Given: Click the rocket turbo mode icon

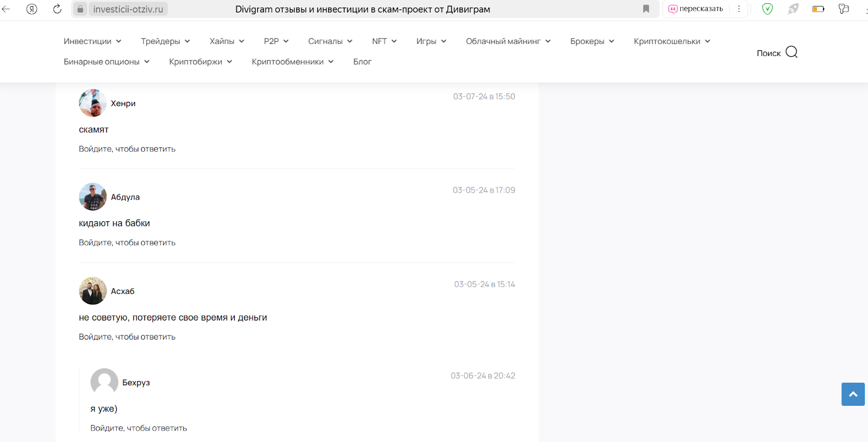Looking at the screenshot, I should click(x=793, y=9).
